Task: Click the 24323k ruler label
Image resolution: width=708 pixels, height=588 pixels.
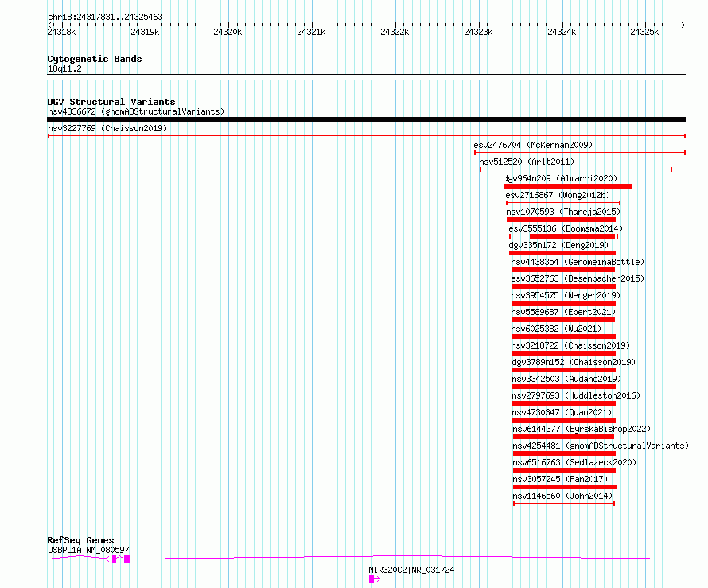Action: click(x=478, y=32)
